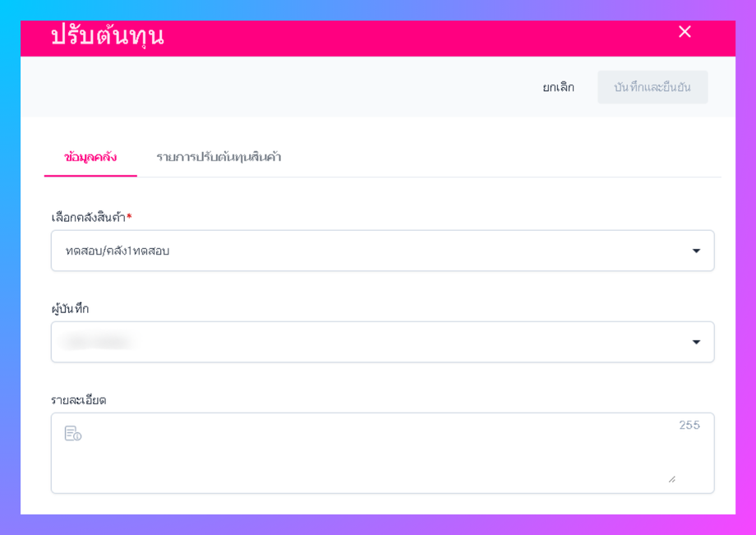This screenshot has height=535, width=756.
Task: Click the บันทึกและยืนยัน save button
Action: (x=652, y=87)
